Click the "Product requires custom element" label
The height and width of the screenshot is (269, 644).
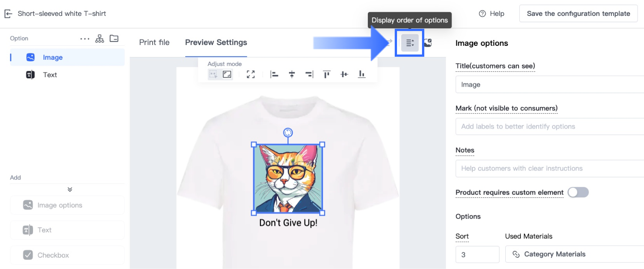[510, 192]
